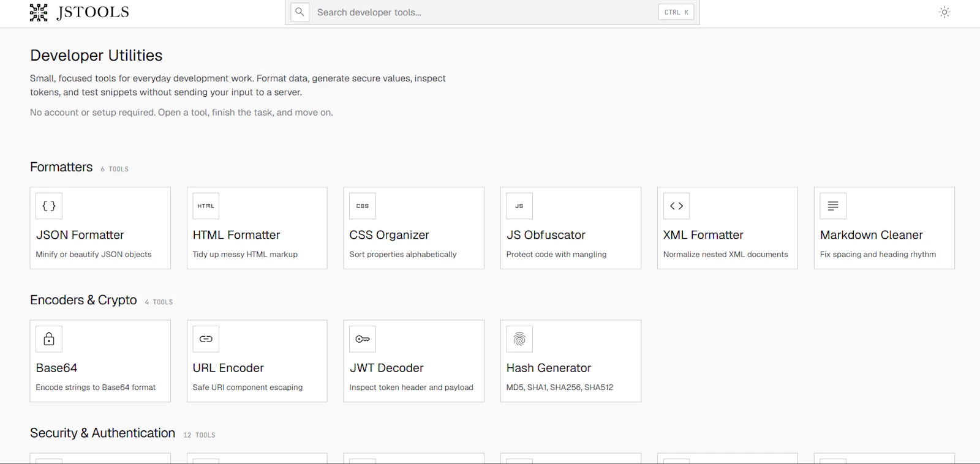
Task: Click the CTRL K shortcut badge
Action: (676, 12)
